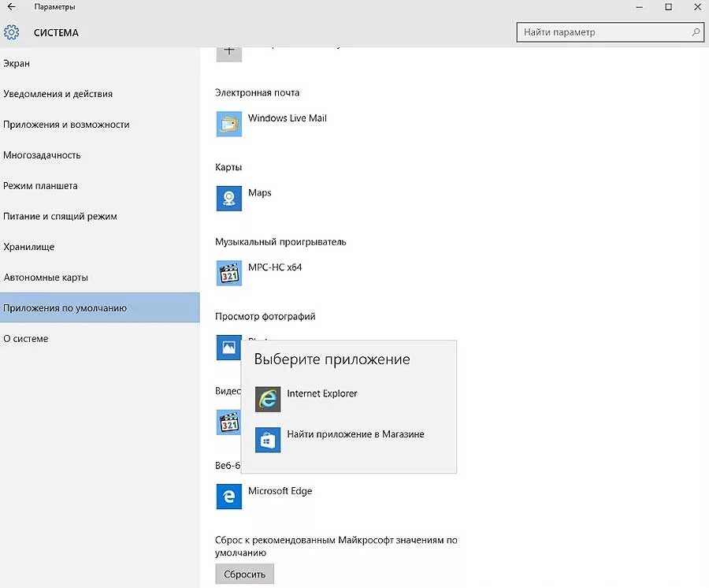Click the Maps app icon
The image size is (709, 588).
(228, 199)
